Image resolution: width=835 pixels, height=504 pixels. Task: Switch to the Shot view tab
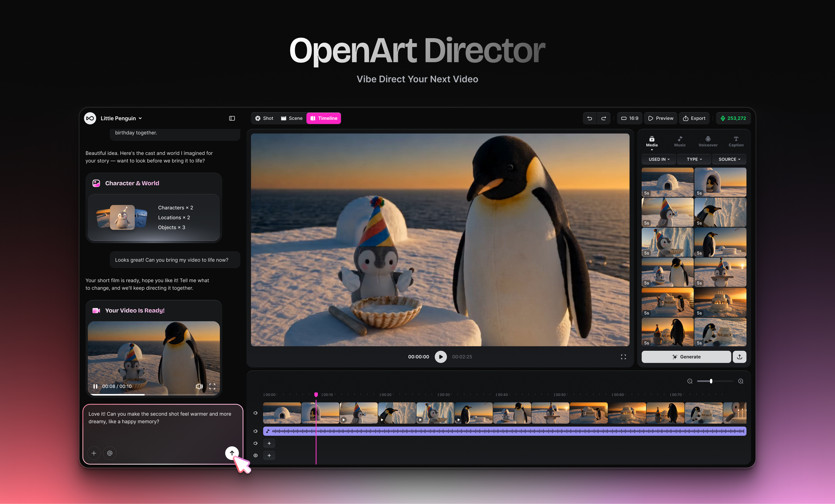pyautogui.click(x=264, y=118)
